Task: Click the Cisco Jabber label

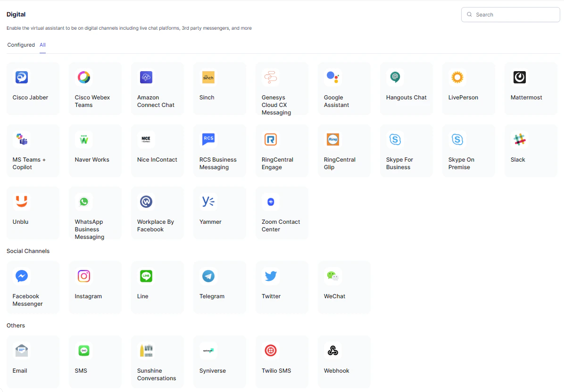Action: pyautogui.click(x=30, y=98)
